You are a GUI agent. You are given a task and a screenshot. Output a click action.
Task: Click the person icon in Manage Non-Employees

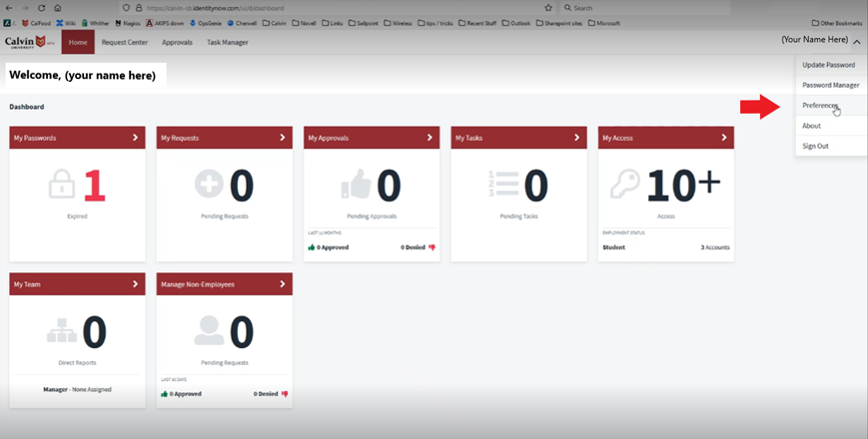point(208,330)
